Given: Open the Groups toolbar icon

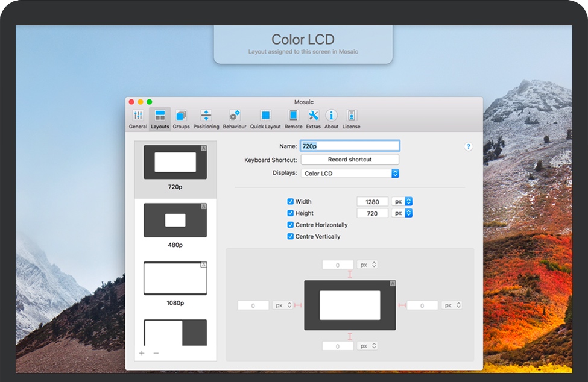Looking at the screenshot, I should point(181,119).
